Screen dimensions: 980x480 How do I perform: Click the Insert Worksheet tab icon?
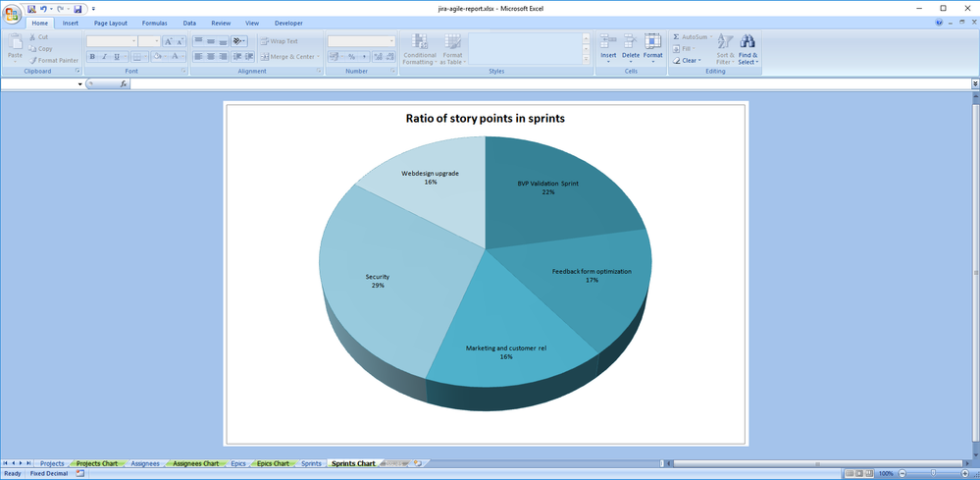(x=418, y=463)
